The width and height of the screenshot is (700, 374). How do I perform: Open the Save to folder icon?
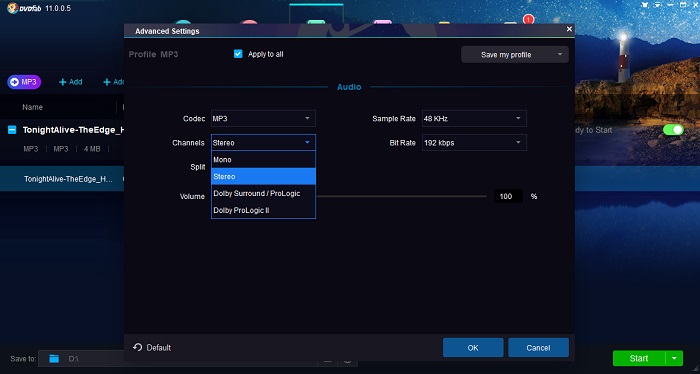point(54,358)
